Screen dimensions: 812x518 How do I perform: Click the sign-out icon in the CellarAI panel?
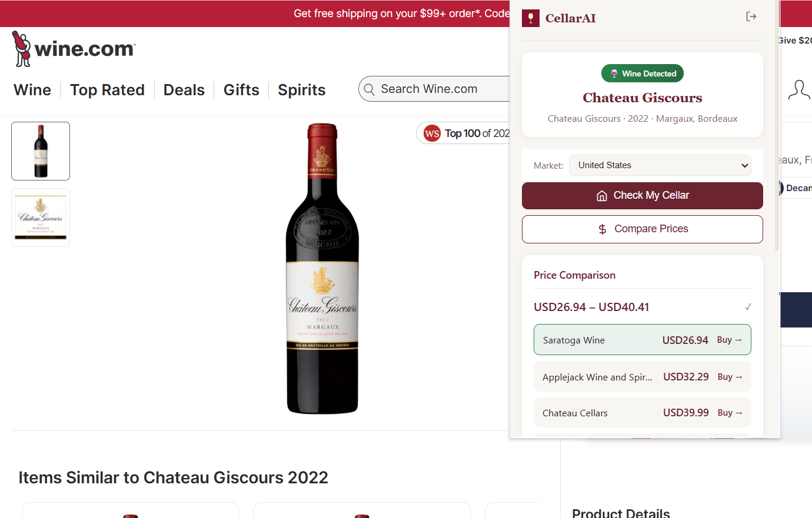[751, 16]
